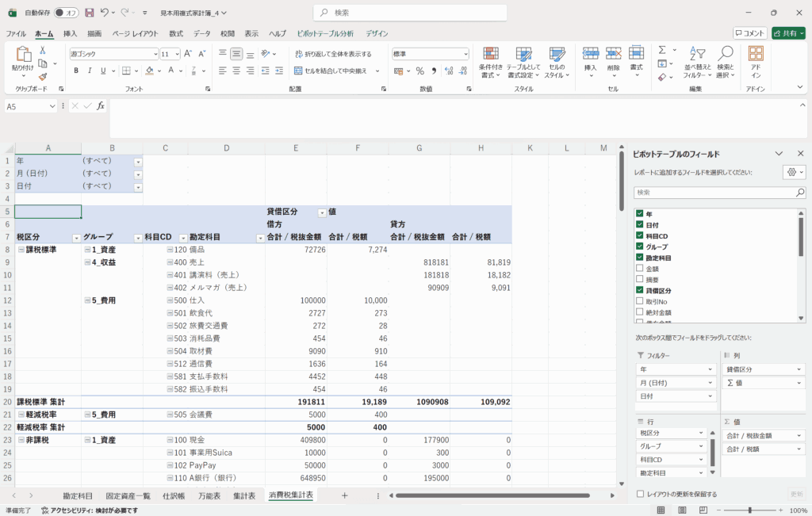Switch to the 仕訳帳 sheet tab
Viewport: 812px width, 516px height.
174,495
